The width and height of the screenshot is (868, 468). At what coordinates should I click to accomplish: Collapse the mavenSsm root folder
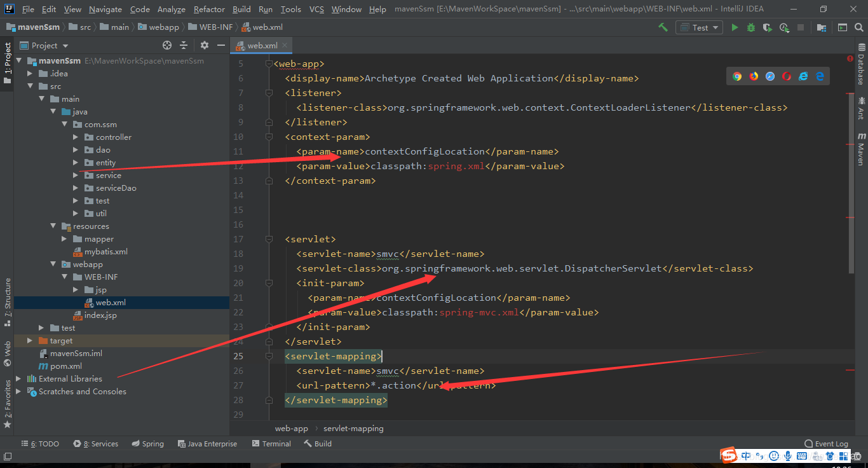point(18,60)
